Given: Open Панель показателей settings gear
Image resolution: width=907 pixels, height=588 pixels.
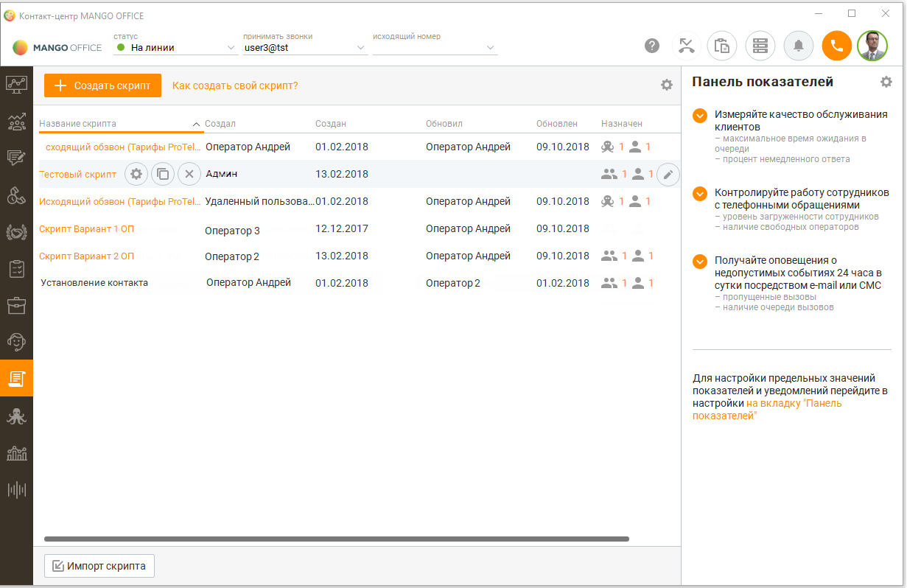Looking at the screenshot, I should (886, 82).
